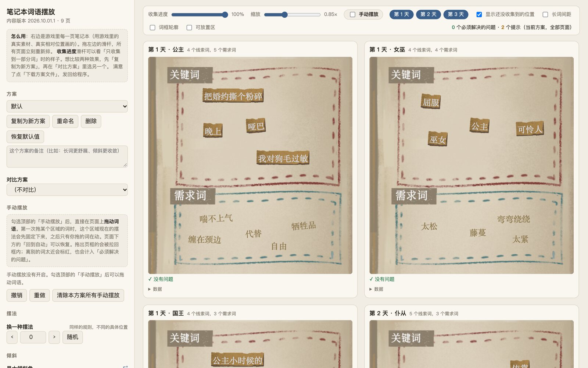Image resolution: width=588 pixels, height=368 pixels.
Task: Select the 第 1 天 day filter
Action: coord(401,14)
